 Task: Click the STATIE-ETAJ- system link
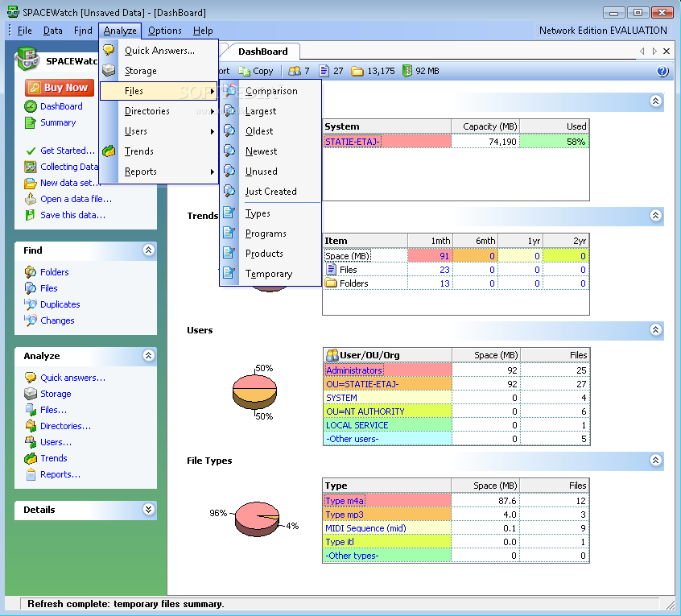tap(353, 142)
